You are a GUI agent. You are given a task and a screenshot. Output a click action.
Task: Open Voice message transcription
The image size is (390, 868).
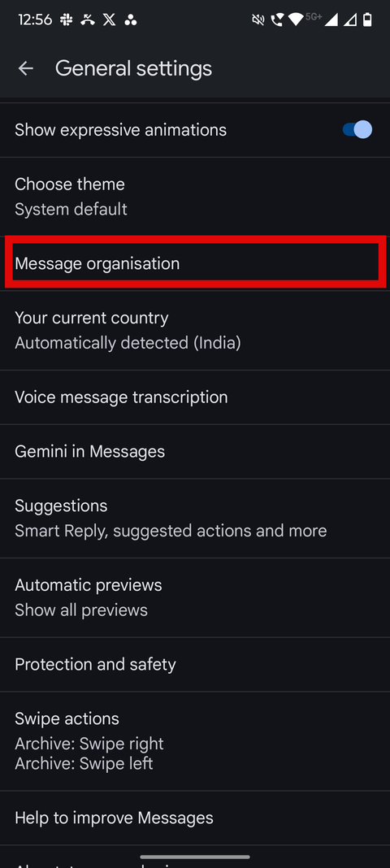click(195, 397)
